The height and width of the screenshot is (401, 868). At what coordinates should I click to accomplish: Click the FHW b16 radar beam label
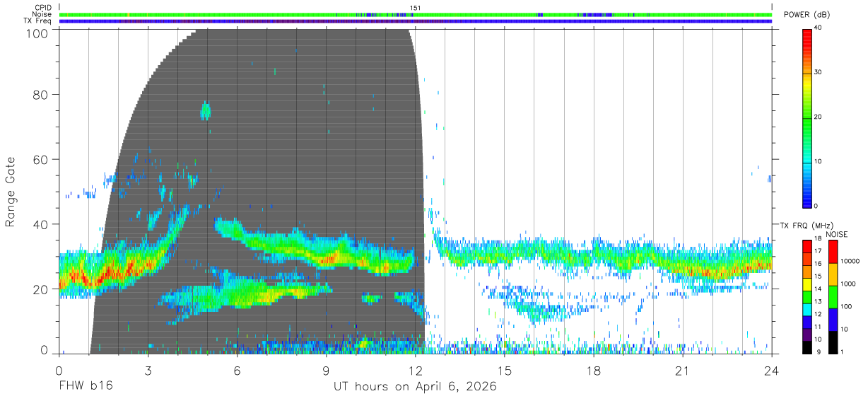point(86,387)
